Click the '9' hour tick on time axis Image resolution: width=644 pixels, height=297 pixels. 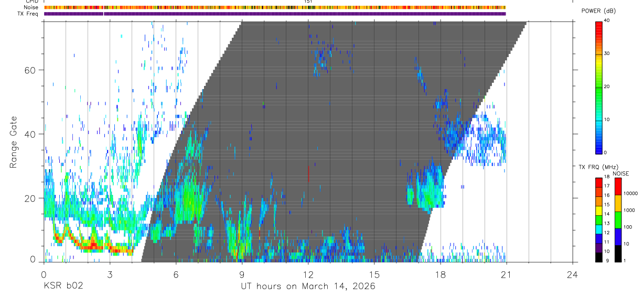pos(242,274)
